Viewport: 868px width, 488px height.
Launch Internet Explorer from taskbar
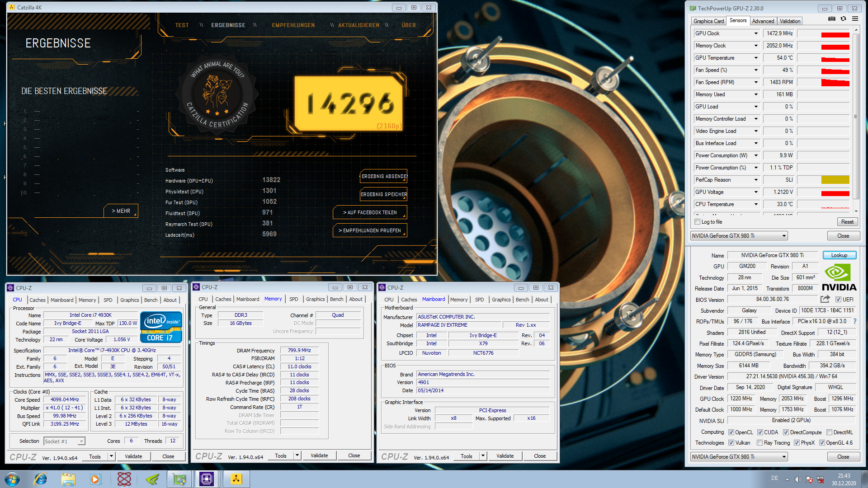[41, 479]
